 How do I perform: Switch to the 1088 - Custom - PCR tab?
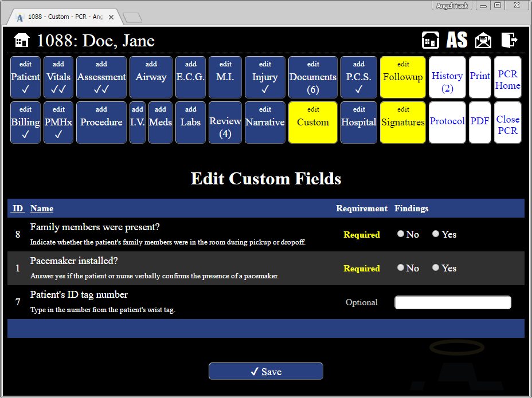tap(63, 17)
